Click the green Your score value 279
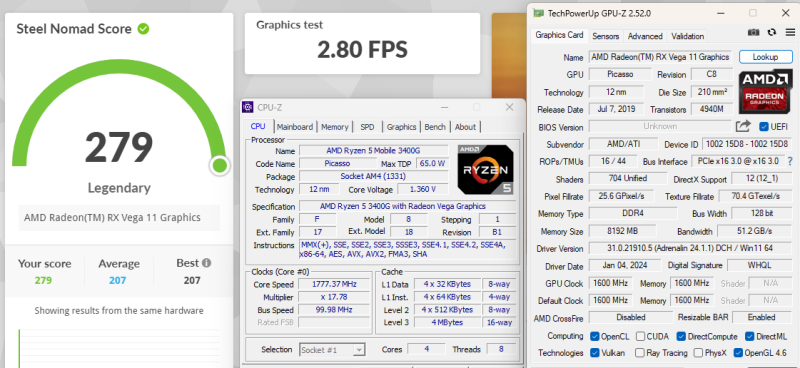 43,280
